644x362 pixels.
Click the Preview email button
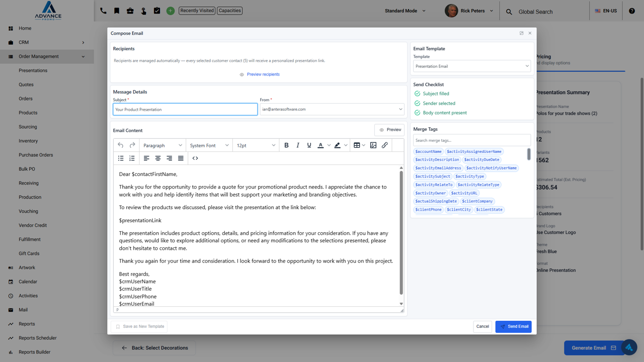[389, 130]
